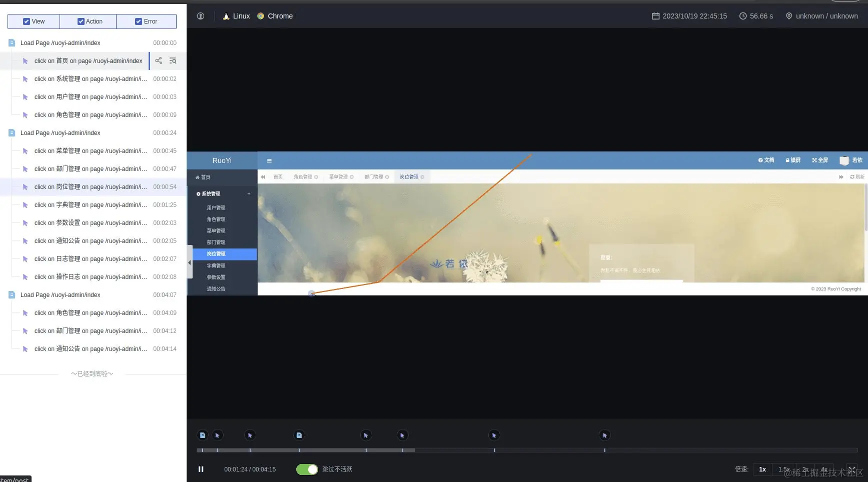The height and width of the screenshot is (482, 868).
Task: Pause the session replay
Action: pyautogui.click(x=201, y=469)
